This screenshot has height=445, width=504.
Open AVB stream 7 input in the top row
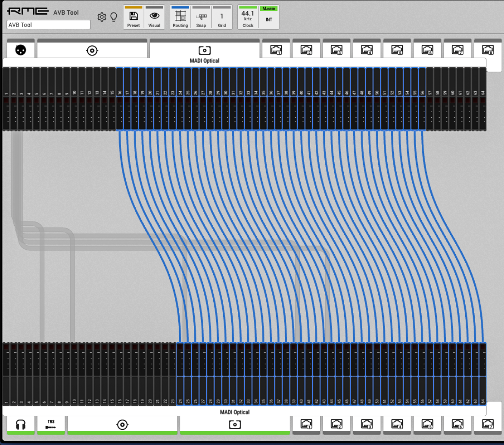[x=457, y=49]
